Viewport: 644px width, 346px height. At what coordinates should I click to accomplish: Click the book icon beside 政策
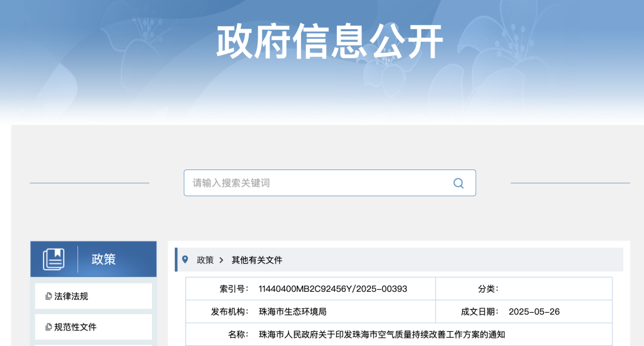pyautogui.click(x=54, y=259)
